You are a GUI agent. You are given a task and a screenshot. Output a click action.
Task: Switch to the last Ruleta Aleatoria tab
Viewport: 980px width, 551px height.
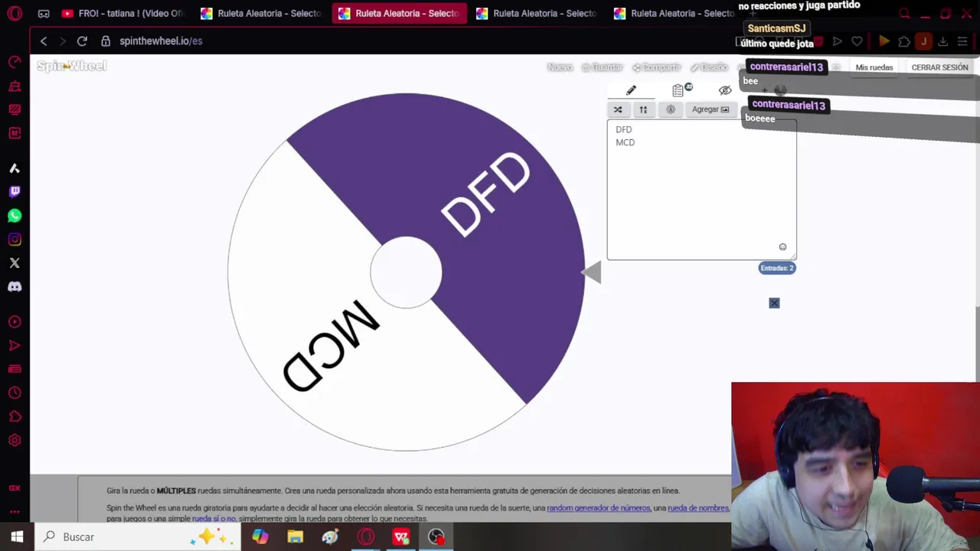point(674,13)
